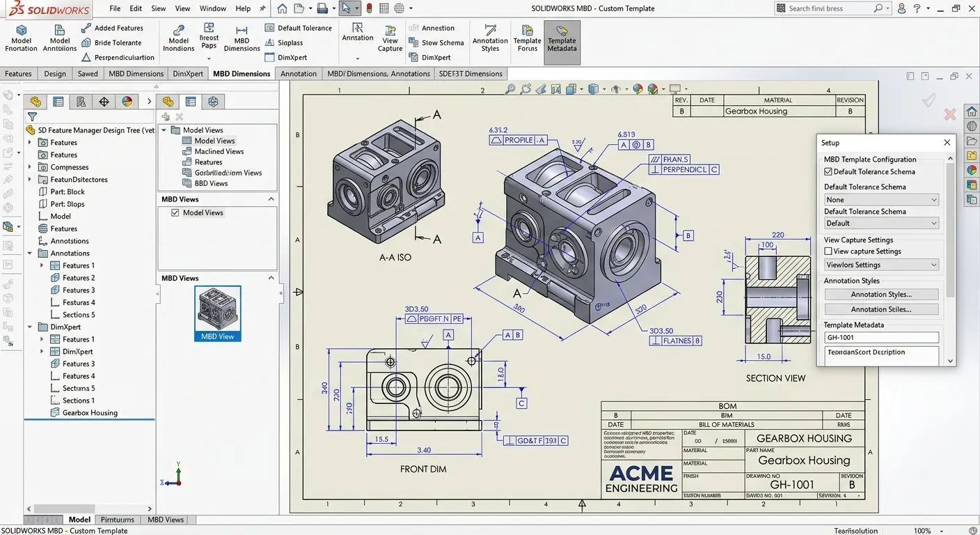Click the red X cancel icon

[950, 114]
